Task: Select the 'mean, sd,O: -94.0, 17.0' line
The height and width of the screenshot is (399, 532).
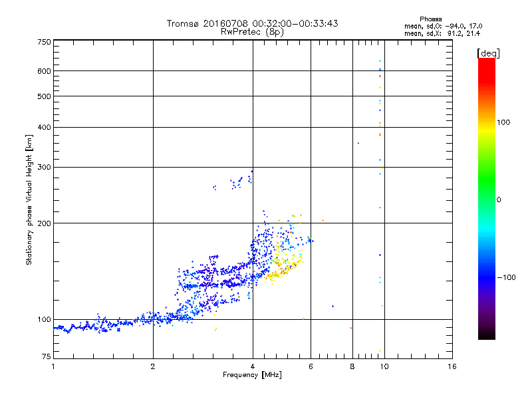Action: click(x=443, y=26)
